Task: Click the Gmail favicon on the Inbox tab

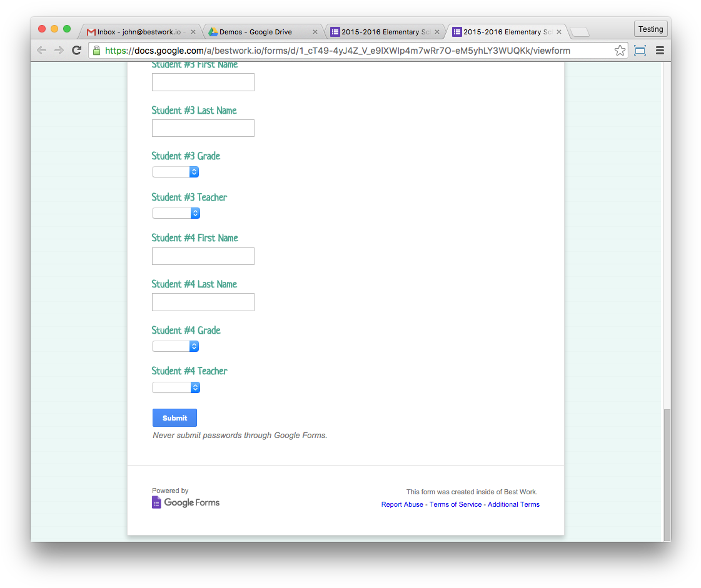Action: coord(91,31)
